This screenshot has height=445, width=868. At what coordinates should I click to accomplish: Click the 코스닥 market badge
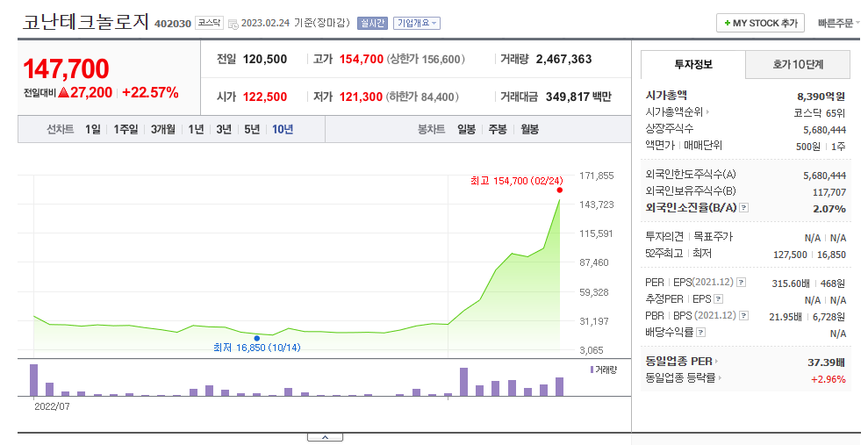tap(209, 23)
